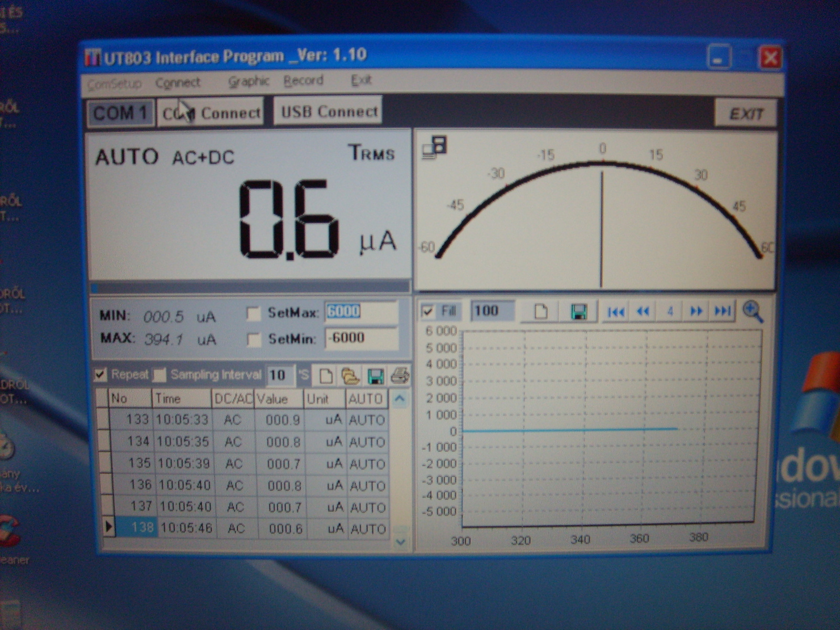
Task: Select record row 136
Action: tap(245, 485)
